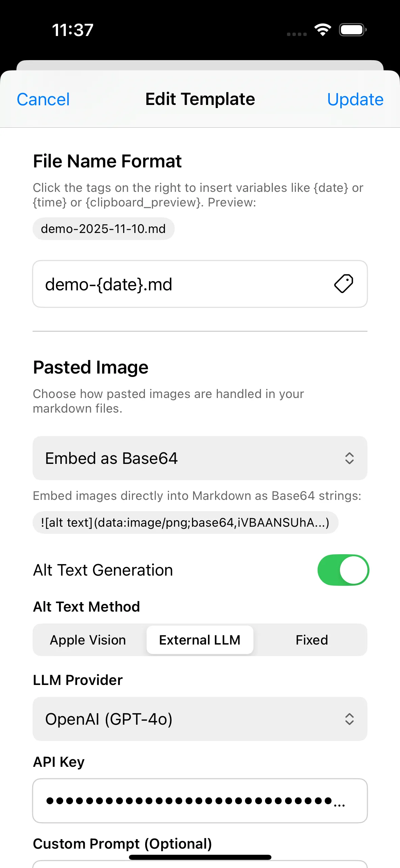Open the LLM Provider dropdown

(x=200, y=719)
